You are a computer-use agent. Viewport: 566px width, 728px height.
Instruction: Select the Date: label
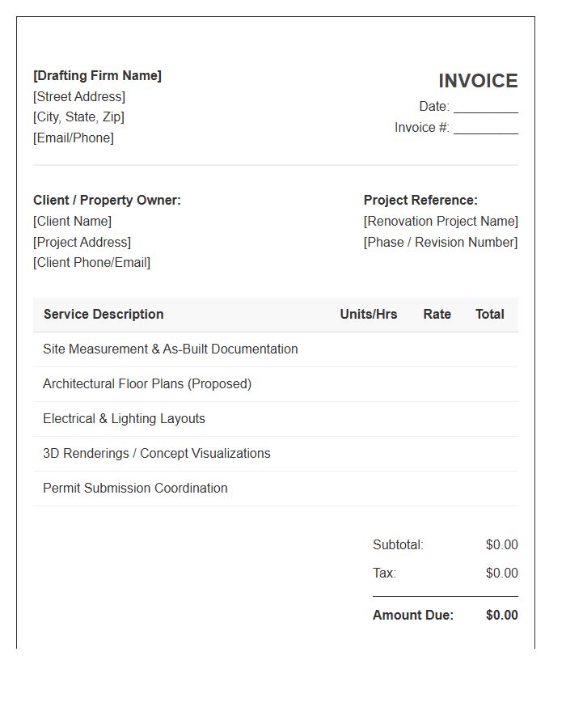coord(434,107)
